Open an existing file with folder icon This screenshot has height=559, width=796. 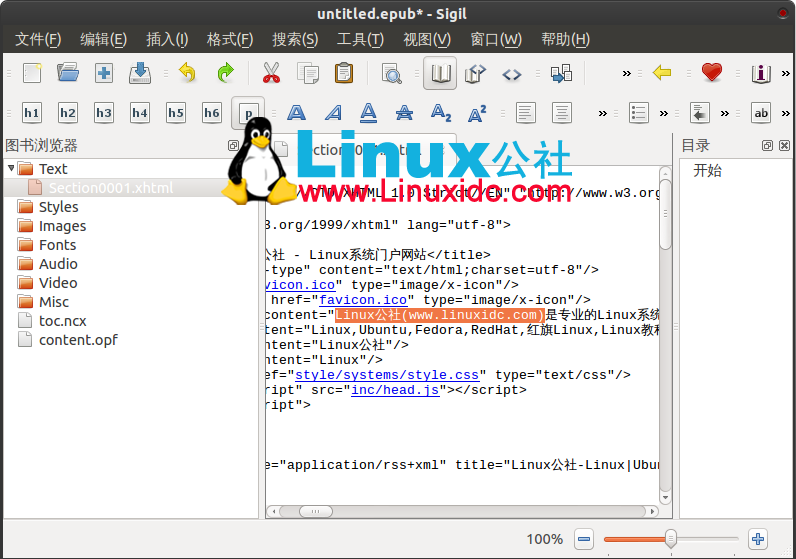tap(68, 73)
